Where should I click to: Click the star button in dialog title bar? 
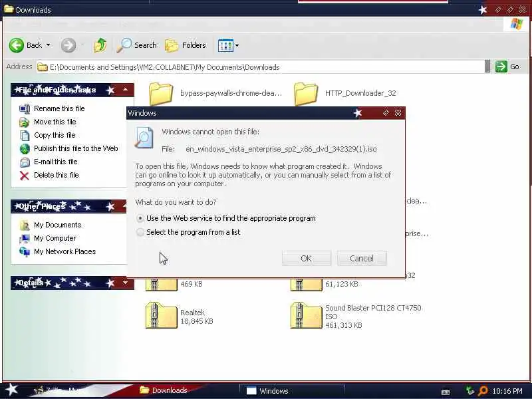point(358,112)
